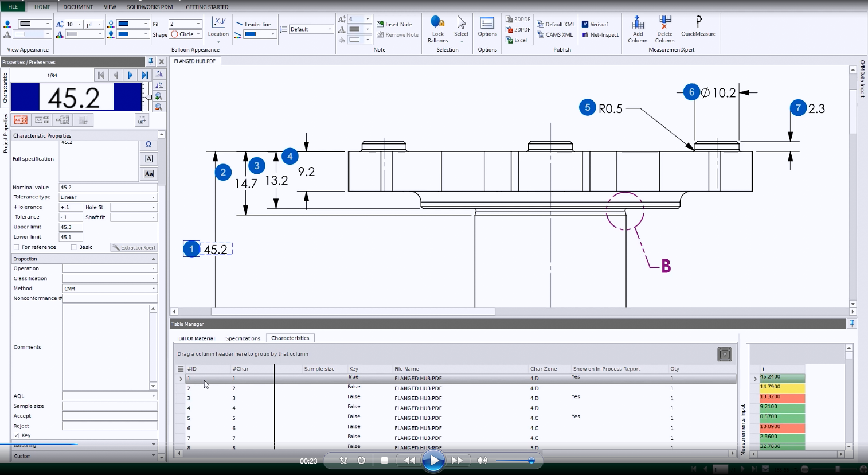The image size is (868, 475).
Task: Open the balloon Shape Circle dropdown
Action: [x=186, y=34]
